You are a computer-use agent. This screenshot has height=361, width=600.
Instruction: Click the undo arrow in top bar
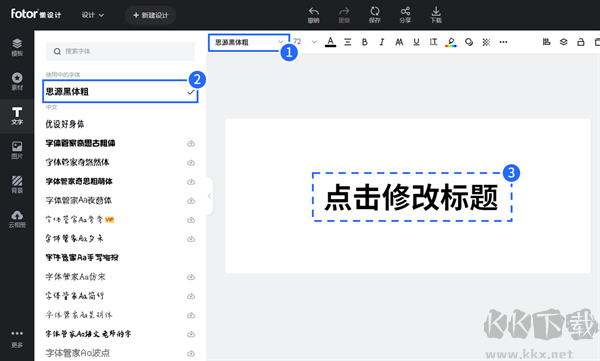pos(314,15)
